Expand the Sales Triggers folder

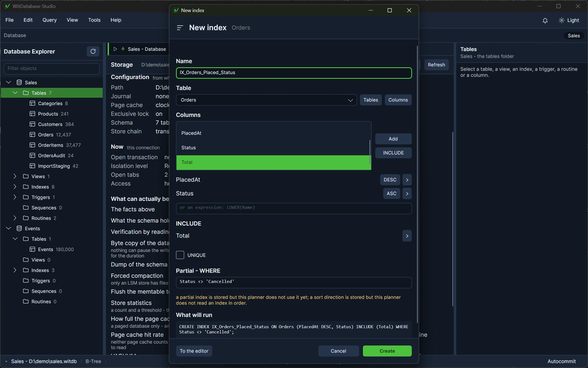click(15, 197)
